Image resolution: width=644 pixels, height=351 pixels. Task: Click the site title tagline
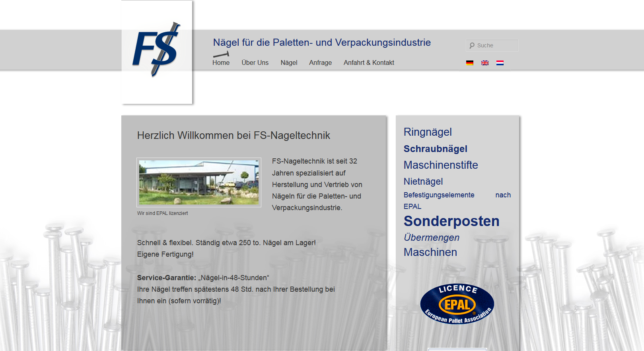[x=322, y=43]
